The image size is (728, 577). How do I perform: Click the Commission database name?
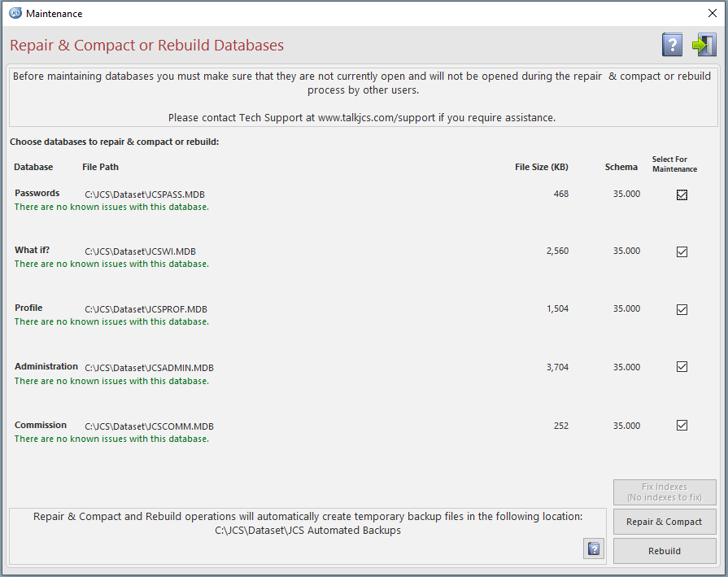coord(41,425)
